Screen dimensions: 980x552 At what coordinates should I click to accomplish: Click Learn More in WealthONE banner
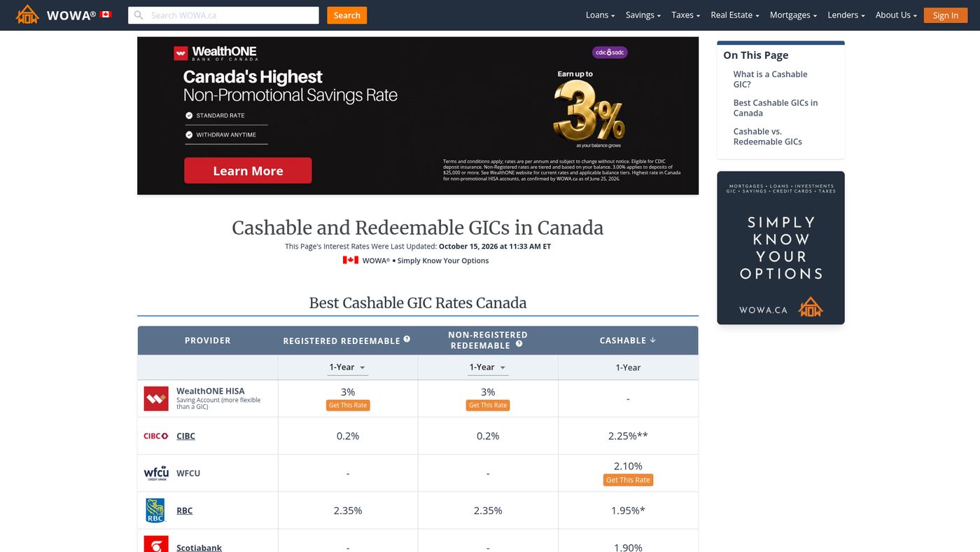coord(248,171)
